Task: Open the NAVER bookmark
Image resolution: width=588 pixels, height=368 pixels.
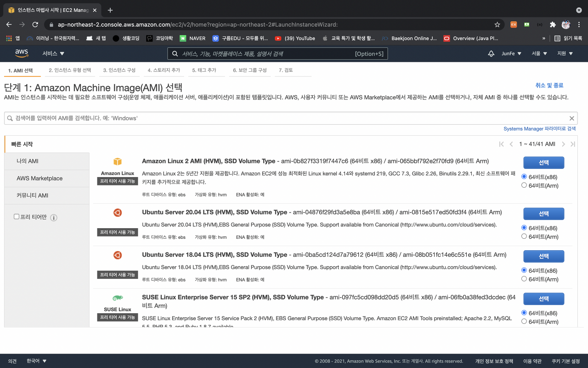Action: click(192, 38)
